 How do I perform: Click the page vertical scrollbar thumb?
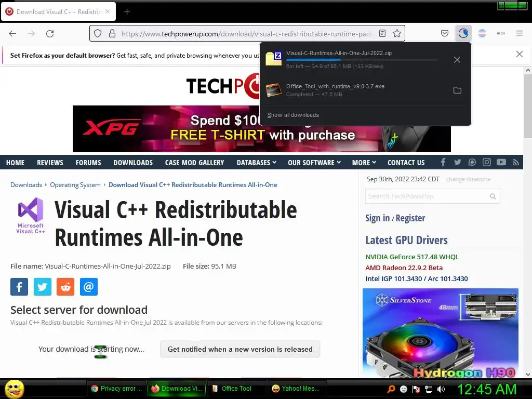tap(528, 106)
